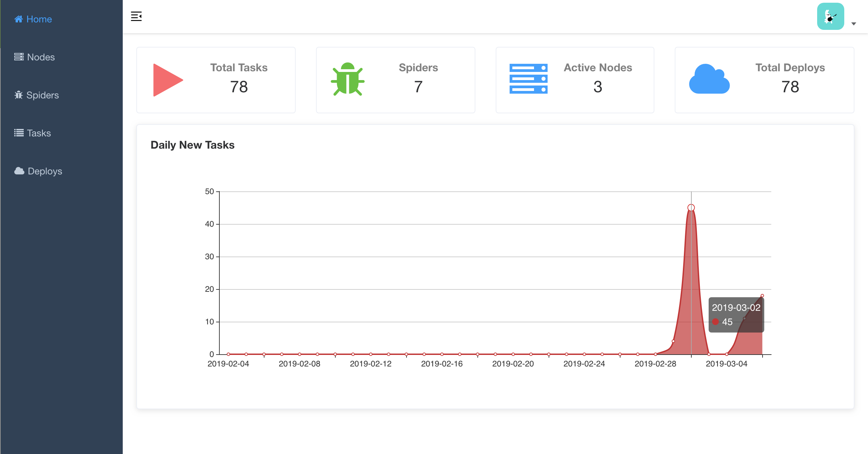Open the Tasks menu item
868x454 pixels.
pyautogui.click(x=39, y=133)
